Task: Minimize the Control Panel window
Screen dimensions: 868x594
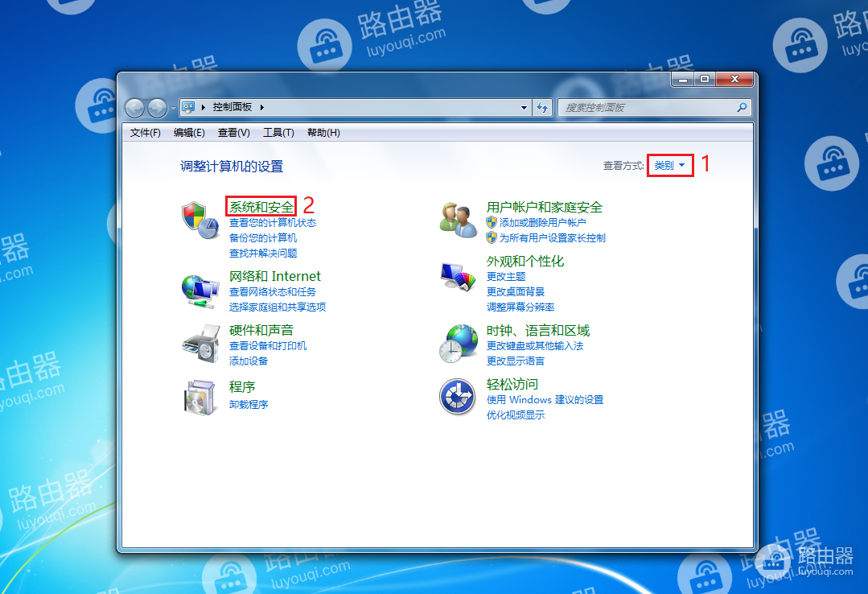Action: pyautogui.click(x=682, y=79)
